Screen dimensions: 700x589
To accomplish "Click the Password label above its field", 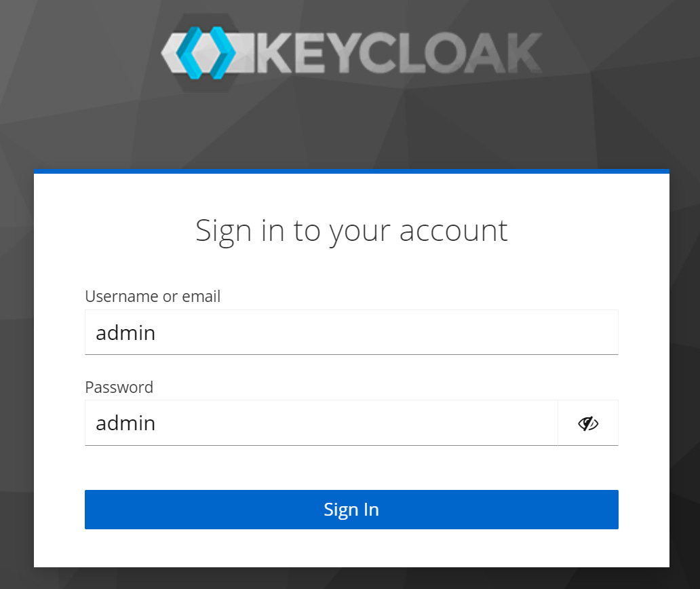I will click(x=119, y=387).
